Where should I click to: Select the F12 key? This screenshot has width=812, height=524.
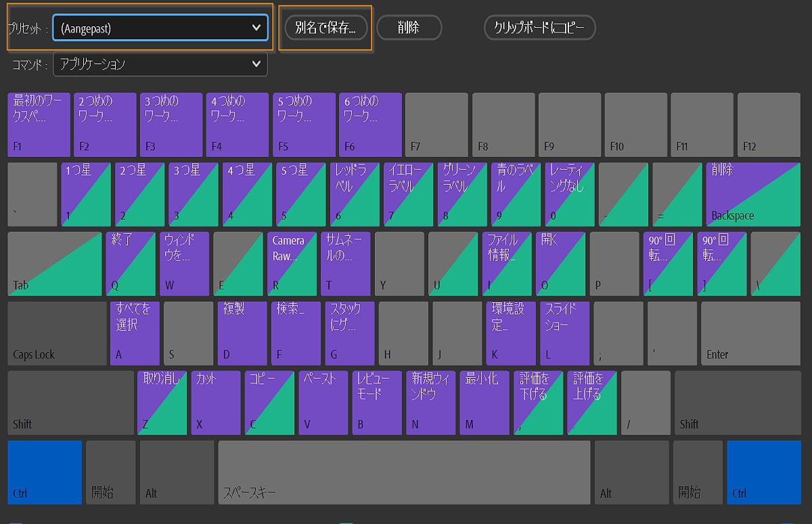pos(769,125)
